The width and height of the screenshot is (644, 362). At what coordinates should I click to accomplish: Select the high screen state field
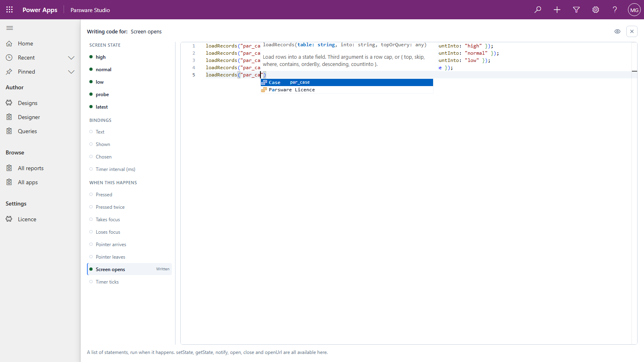[130, 57]
